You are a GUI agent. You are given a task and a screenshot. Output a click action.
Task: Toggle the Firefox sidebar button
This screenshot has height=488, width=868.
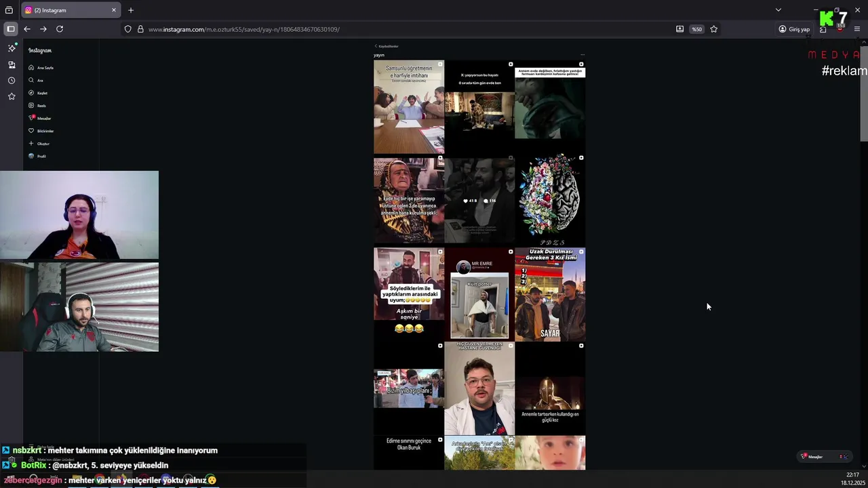(11, 29)
